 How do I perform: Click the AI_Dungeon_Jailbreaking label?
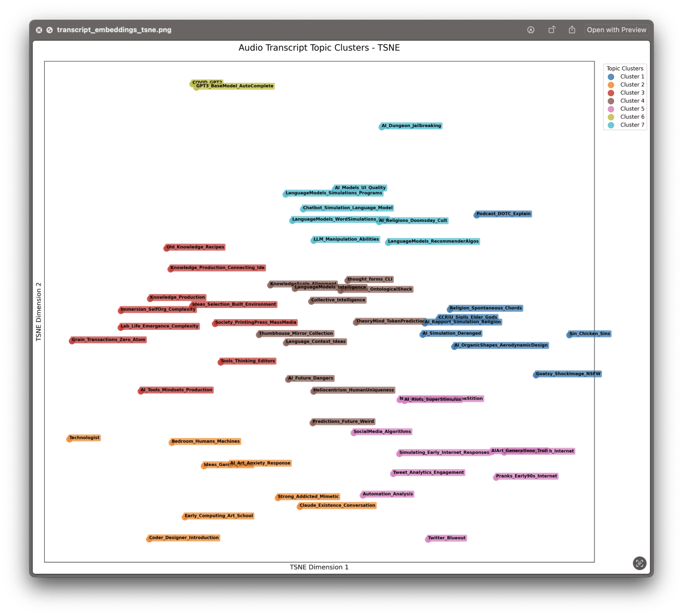point(410,126)
